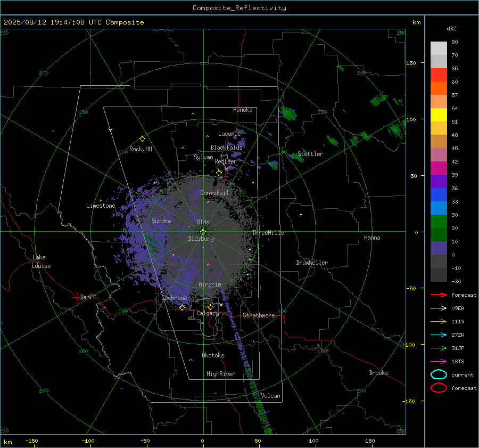This screenshot has width=479, height=448.
Task: Click the Okotoks label
Action: click(213, 355)
